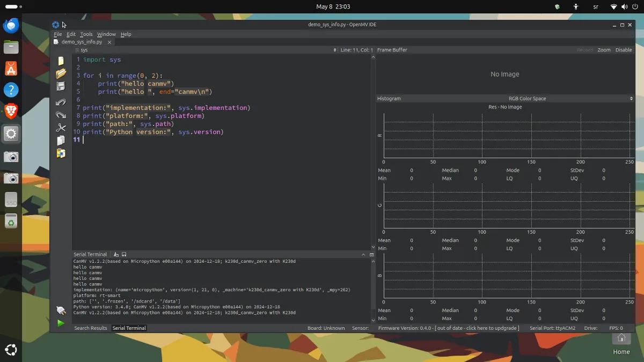644x362 pixels.
Task: Open the 'sr' keyboard layout indicator
Action: click(596, 6)
